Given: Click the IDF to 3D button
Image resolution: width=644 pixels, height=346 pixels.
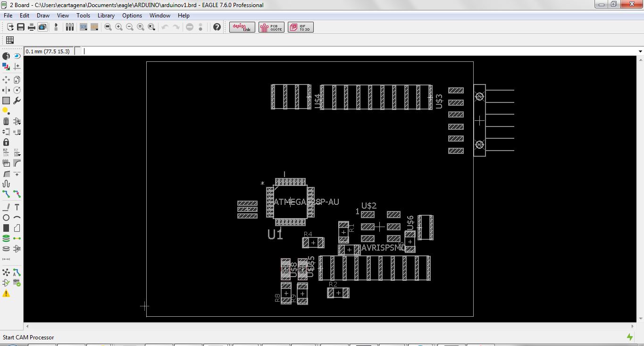Looking at the screenshot, I should pos(301,27).
